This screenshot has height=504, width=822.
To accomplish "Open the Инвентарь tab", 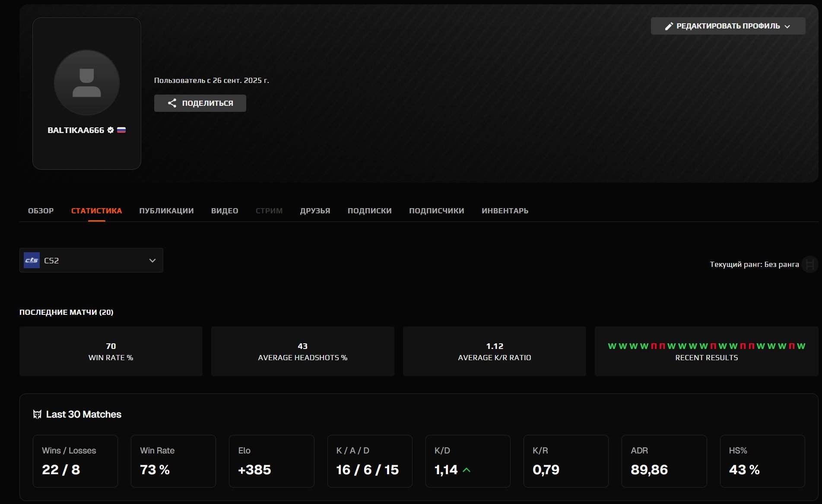I will [x=505, y=211].
